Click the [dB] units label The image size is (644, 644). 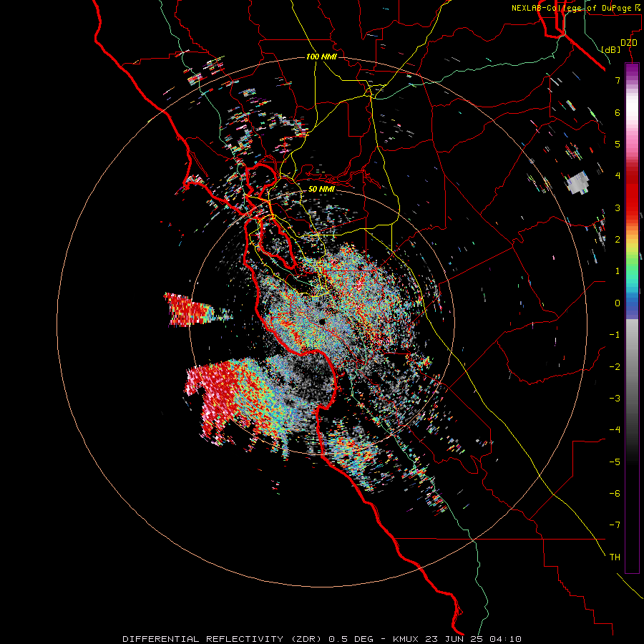[x=611, y=49]
